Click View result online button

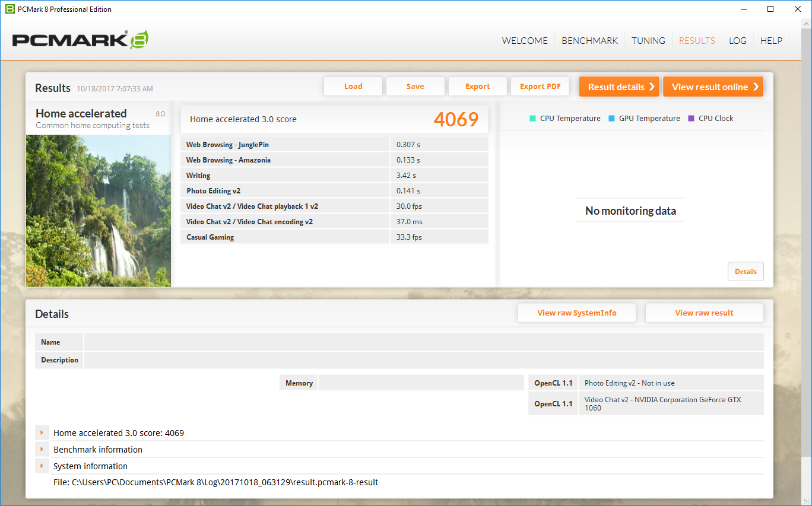click(x=713, y=87)
